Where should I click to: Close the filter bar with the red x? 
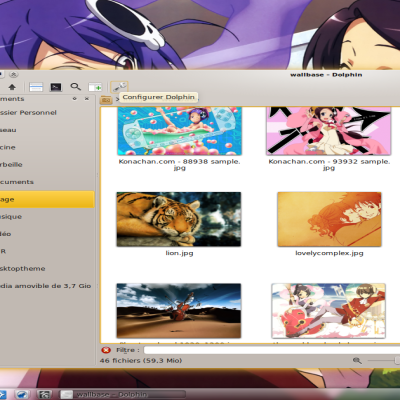coord(106,350)
